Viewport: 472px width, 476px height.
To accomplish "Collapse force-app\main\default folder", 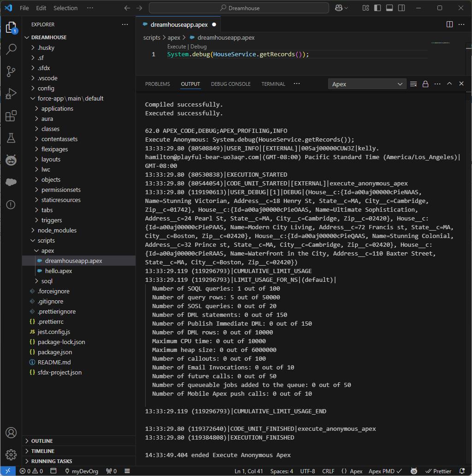I will [x=79, y=98].
